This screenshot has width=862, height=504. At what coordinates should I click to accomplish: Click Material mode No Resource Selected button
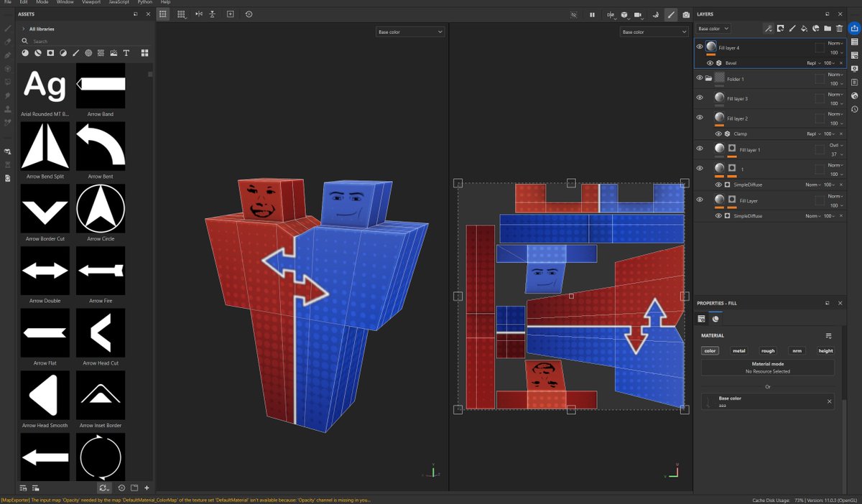[768, 368]
